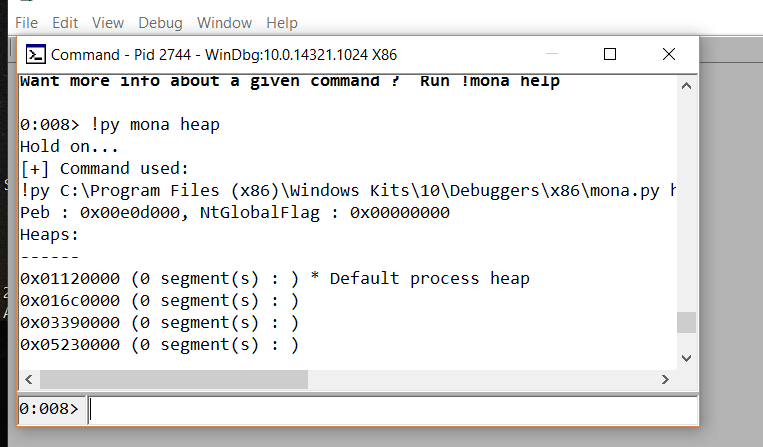Open the File menu
763x447 pixels.
(x=27, y=22)
